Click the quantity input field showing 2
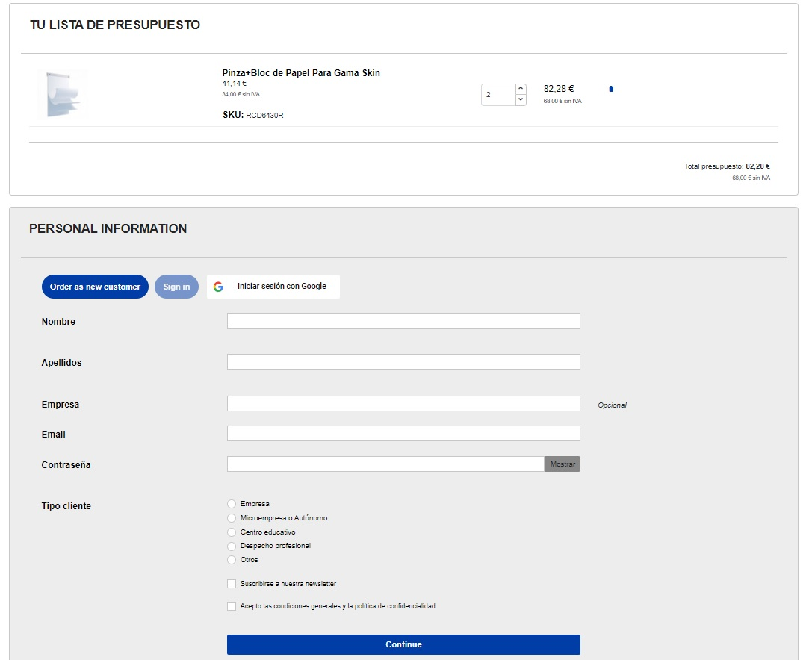812x660 pixels. [x=498, y=95]
